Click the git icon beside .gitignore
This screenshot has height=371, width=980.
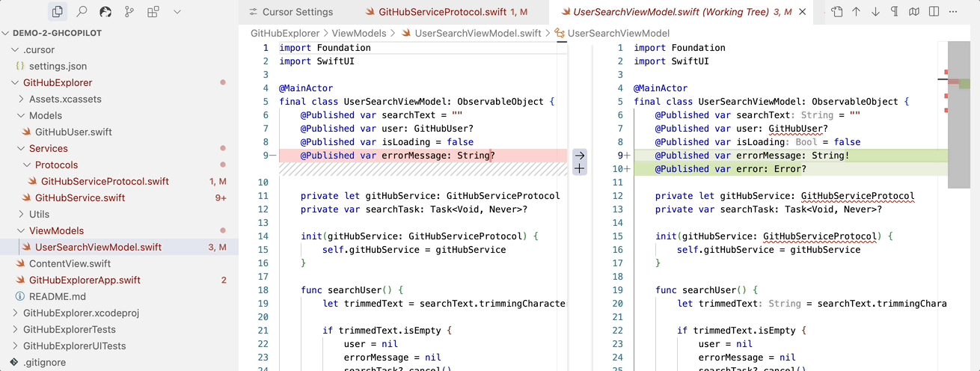tap(14, 362)
